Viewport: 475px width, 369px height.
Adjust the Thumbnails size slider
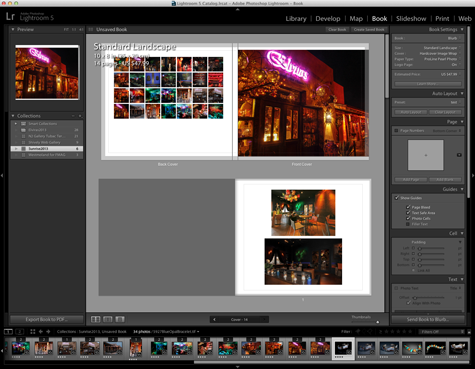pos(378,322)
